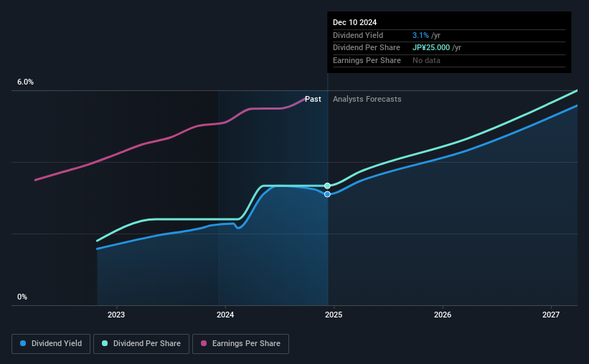This screenshot has width=589, height=364.
Task: Select the blue Dividend Yield data point marker
Action: point(328,194)
